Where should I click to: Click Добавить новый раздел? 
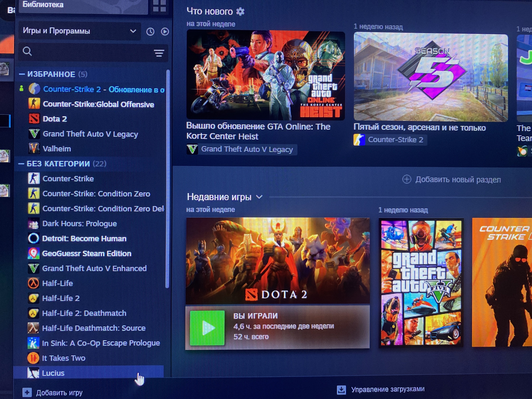[452, 179]
